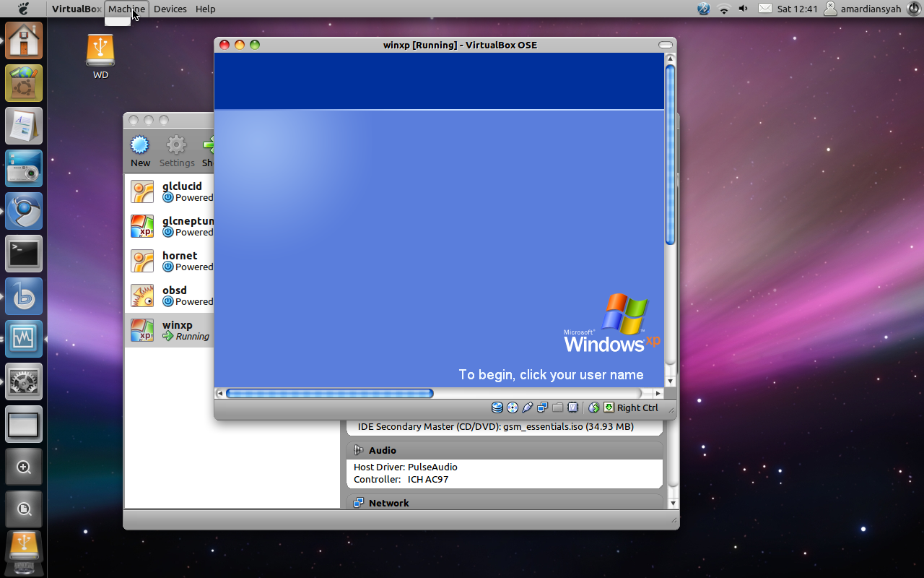Click the Bluetooth indicator in top panel
This screenshot has width=924, height=578.
[704, 9]
